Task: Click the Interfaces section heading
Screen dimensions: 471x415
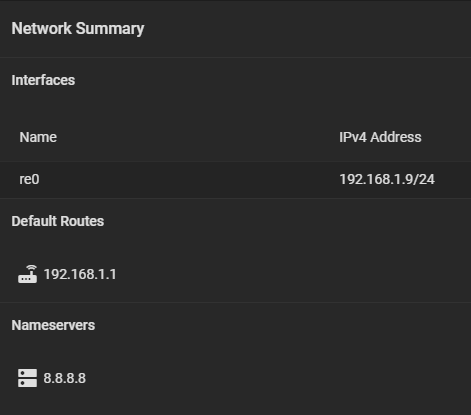Action: (43, 80)
